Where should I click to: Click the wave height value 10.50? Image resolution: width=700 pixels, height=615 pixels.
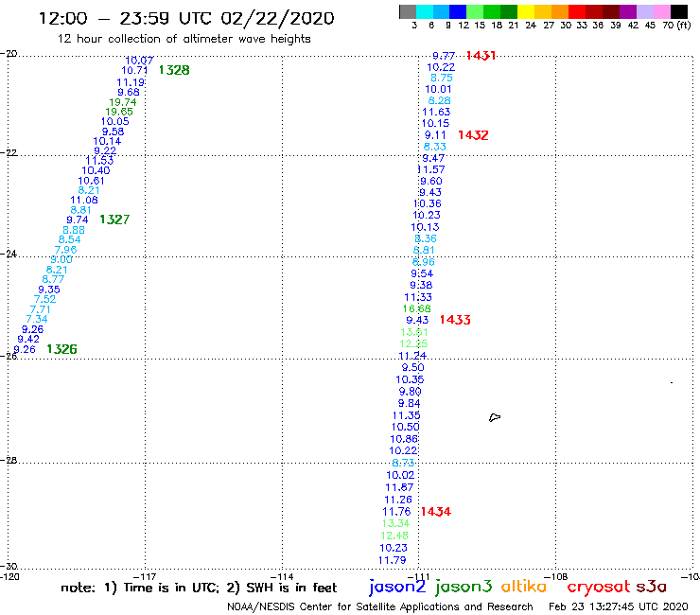tap(406, 427)
